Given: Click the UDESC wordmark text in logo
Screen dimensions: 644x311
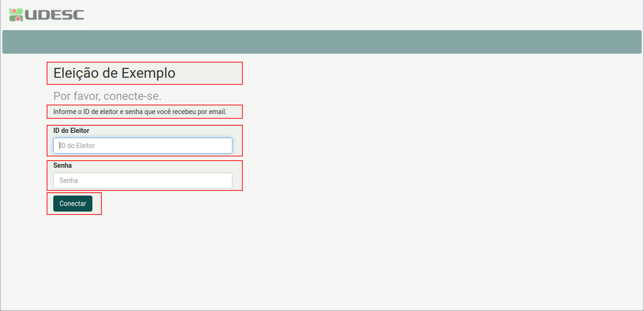Looking at the screenshot, I should tap(54, 15).
